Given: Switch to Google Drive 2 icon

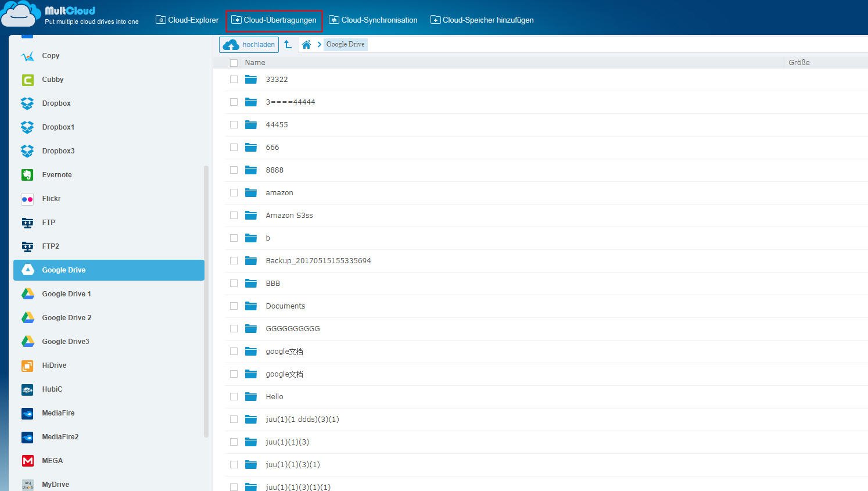Looking at the screenshot, I should point(27,318).
